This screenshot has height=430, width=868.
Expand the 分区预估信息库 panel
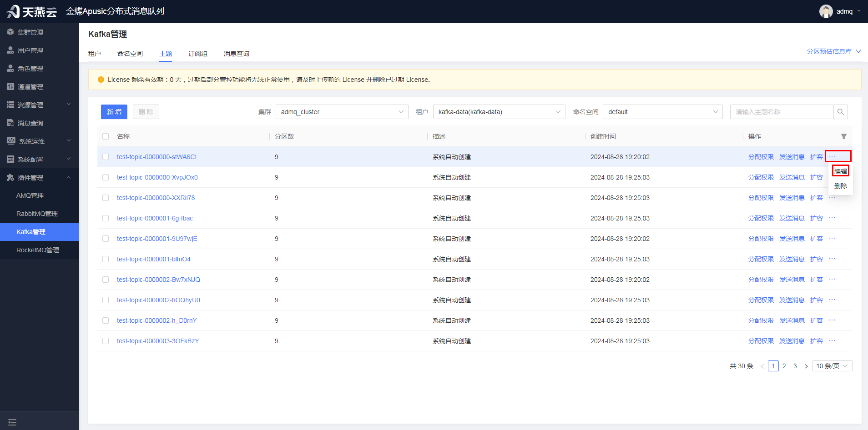click(834, 51)
